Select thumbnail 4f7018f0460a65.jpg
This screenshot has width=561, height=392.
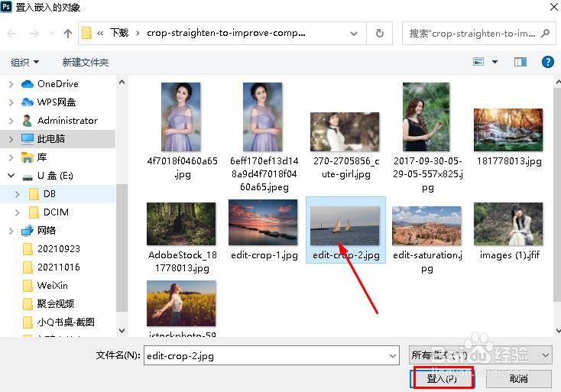[180, 117]
